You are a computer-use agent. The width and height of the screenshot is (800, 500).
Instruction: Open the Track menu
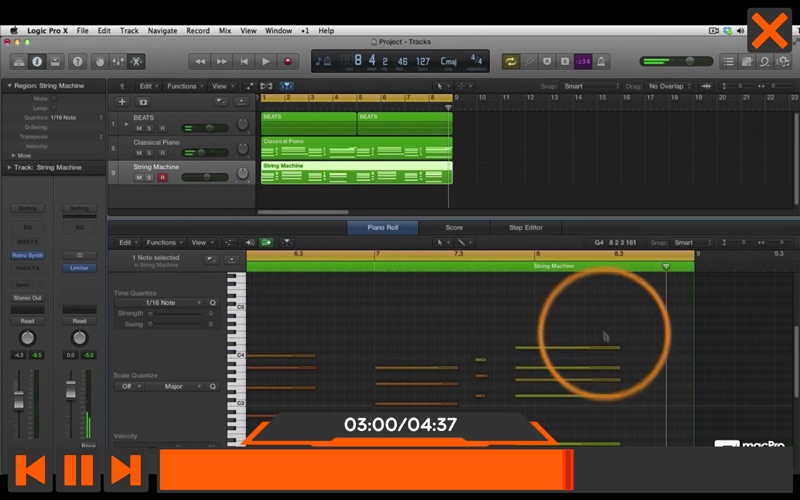coord(129,31)
